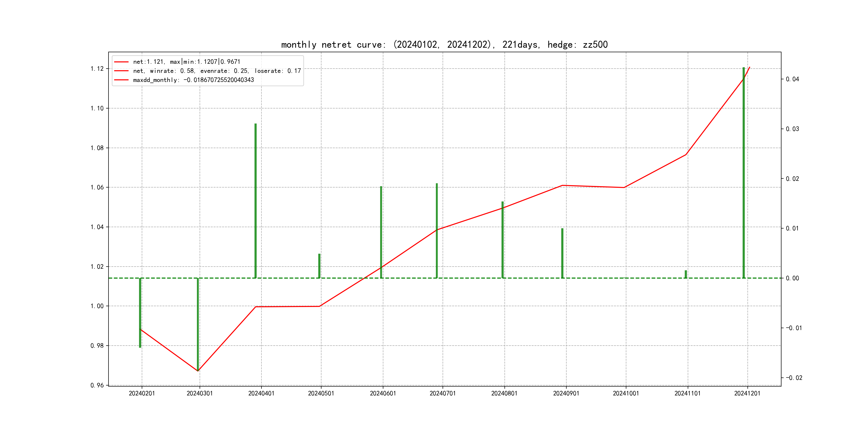Click the red curve's final peak point
868x434 pixels.
pos(749,68)
